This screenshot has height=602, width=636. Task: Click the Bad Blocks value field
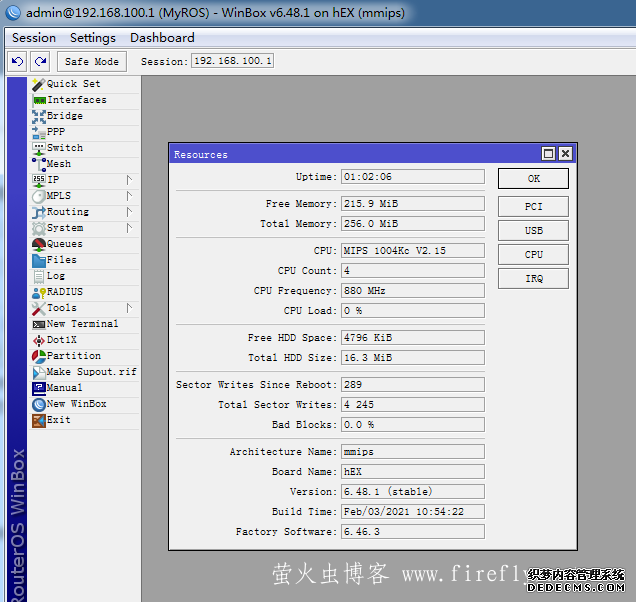coord(413,425)
